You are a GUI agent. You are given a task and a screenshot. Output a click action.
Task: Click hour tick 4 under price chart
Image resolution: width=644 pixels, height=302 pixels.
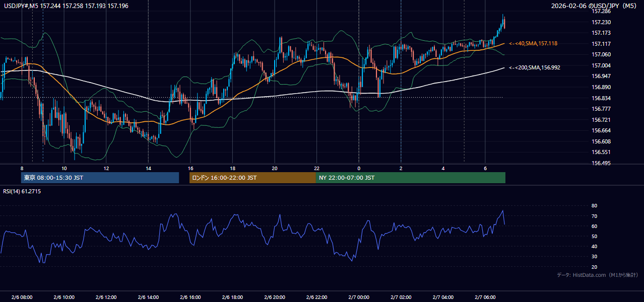[443, 168]
